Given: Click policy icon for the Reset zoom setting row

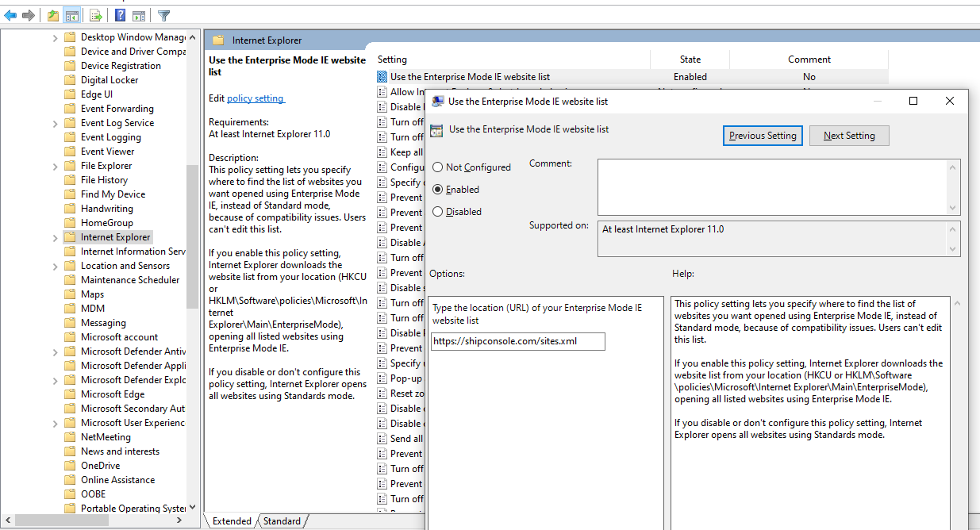Looking at the screenshot, I should click(x=382, y=394).
